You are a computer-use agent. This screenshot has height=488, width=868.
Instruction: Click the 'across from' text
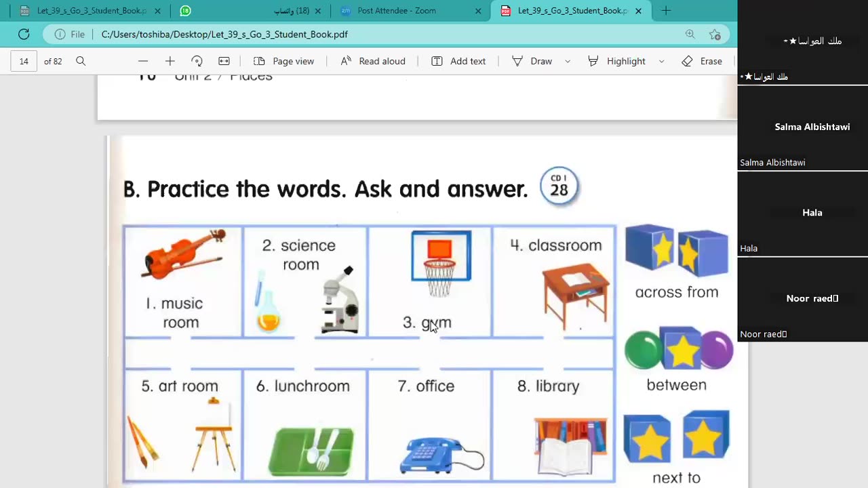pos(677,292)
